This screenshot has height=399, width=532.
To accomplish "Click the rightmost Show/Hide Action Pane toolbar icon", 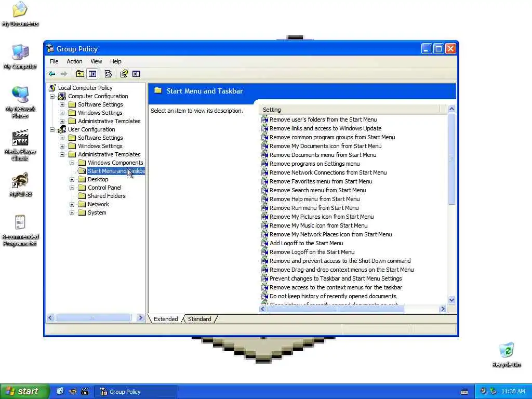I will click(136, 74).
